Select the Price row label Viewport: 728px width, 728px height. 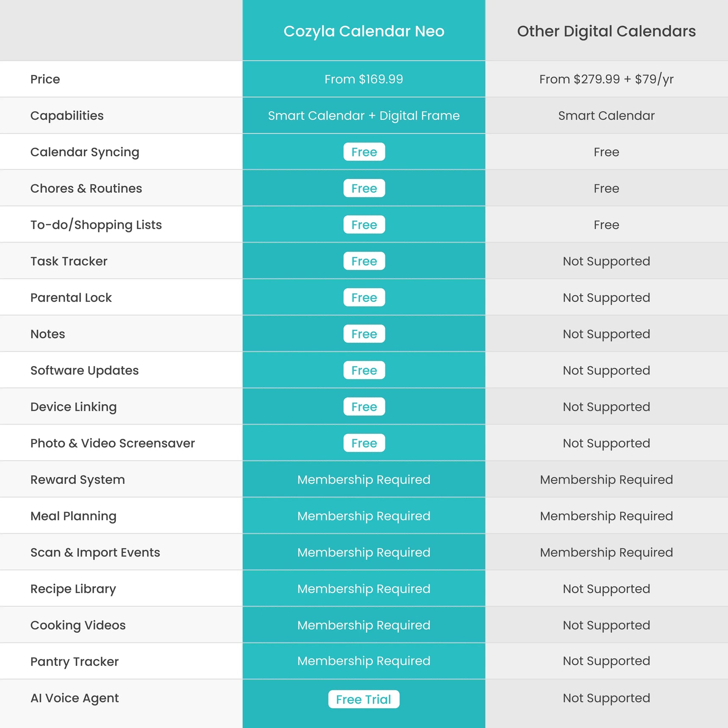(45, 79)
